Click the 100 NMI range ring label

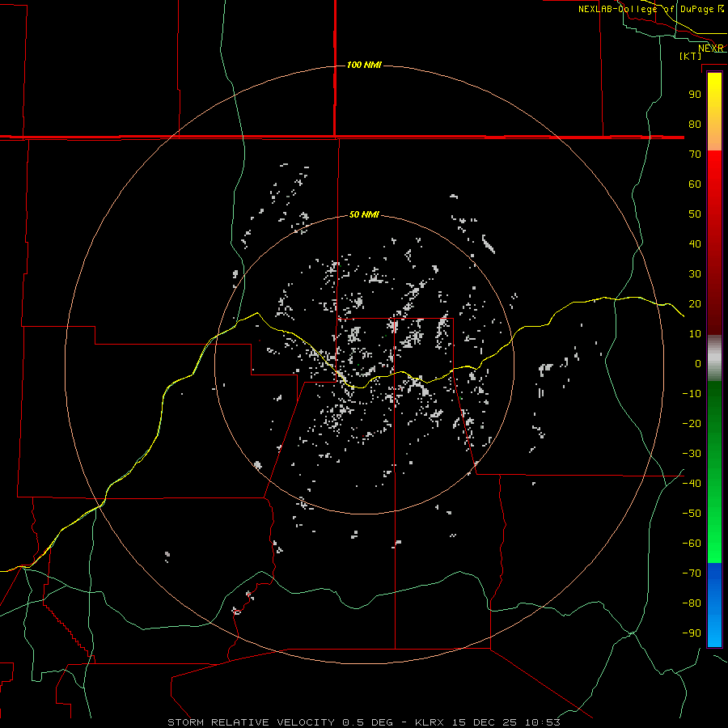click(364, 65)
